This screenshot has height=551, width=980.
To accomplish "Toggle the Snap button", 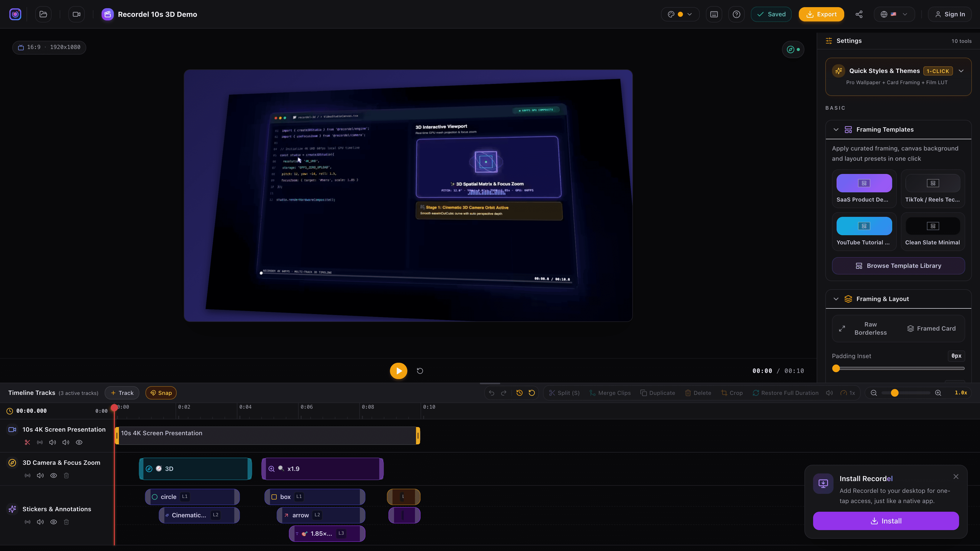I will pyautogui.click(x=161, y=393).
